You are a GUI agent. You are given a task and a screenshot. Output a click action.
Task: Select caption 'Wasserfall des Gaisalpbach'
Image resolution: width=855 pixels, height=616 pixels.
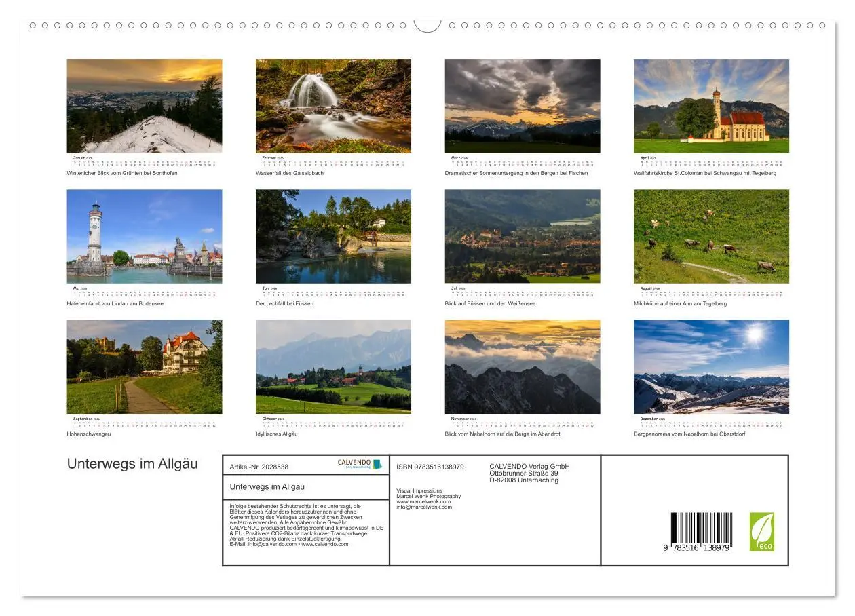click(290, 173)
